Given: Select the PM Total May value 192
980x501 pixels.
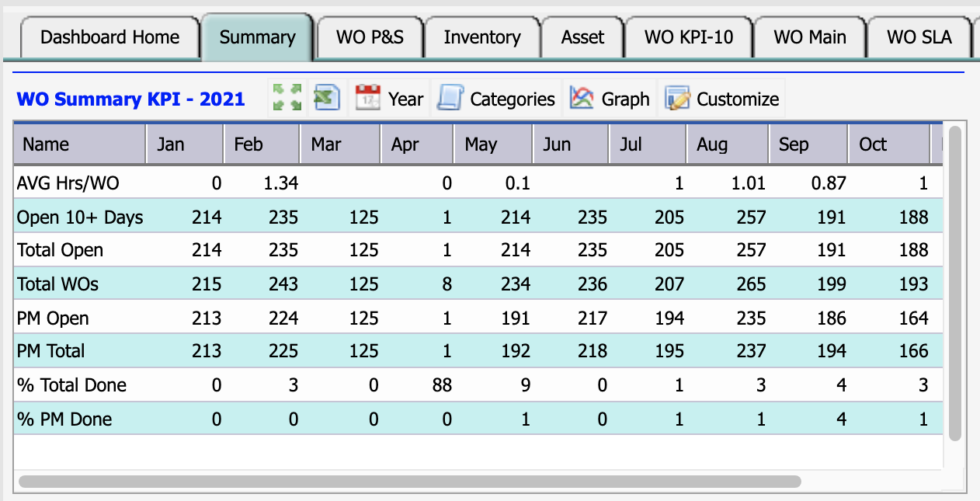Looking at the screenshot, I should [516, 351].
